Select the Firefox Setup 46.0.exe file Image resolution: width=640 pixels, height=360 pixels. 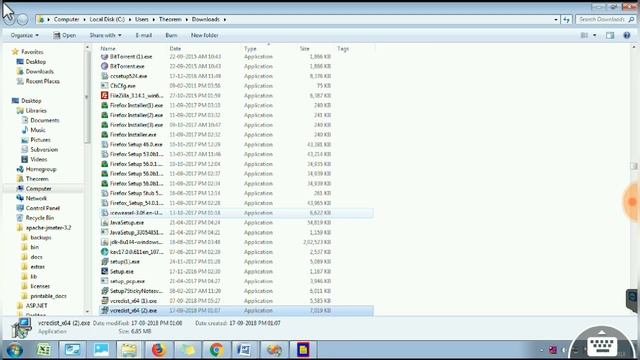coord(136,144)
